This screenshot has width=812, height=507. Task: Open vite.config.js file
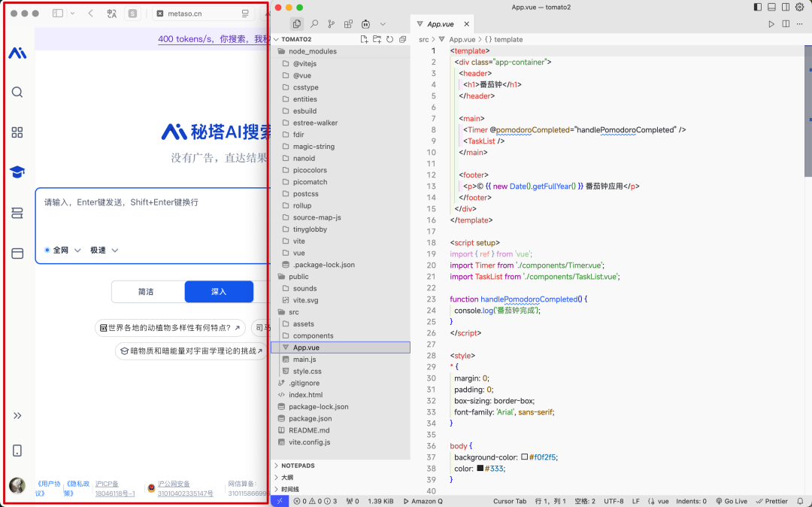(341, 442)
